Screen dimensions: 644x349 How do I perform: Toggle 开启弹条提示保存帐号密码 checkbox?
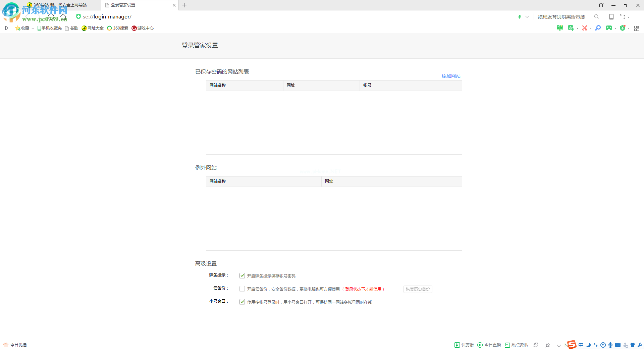[242, 276]
